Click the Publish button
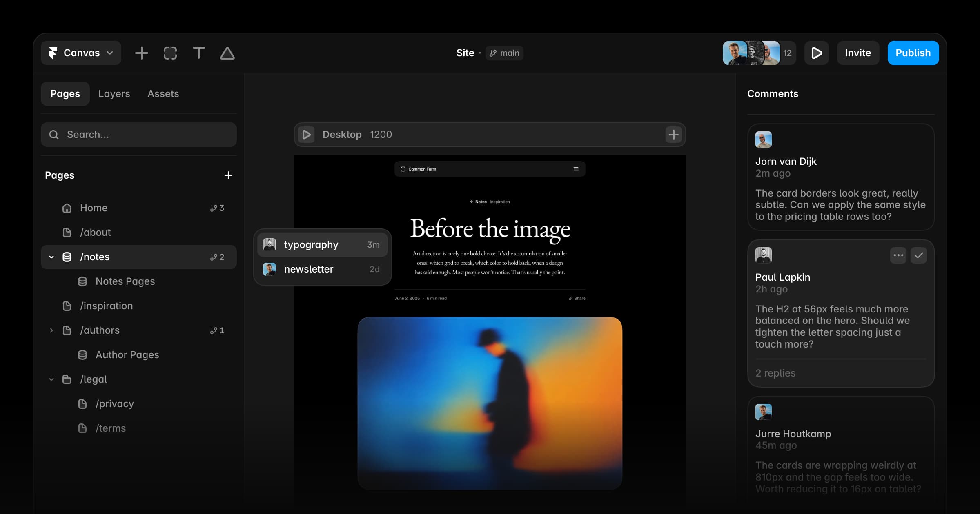 coord(913,53)
